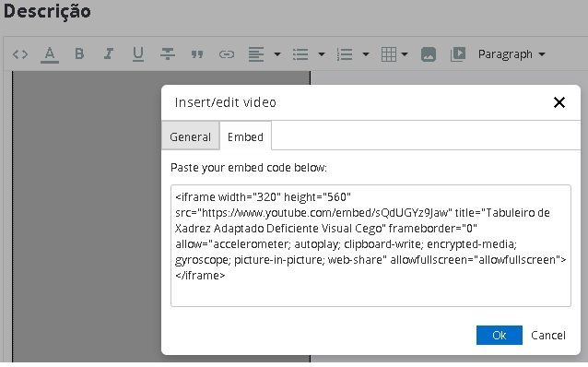Click the text color icon
The image size is (588, 367).
tap(50, 54)
